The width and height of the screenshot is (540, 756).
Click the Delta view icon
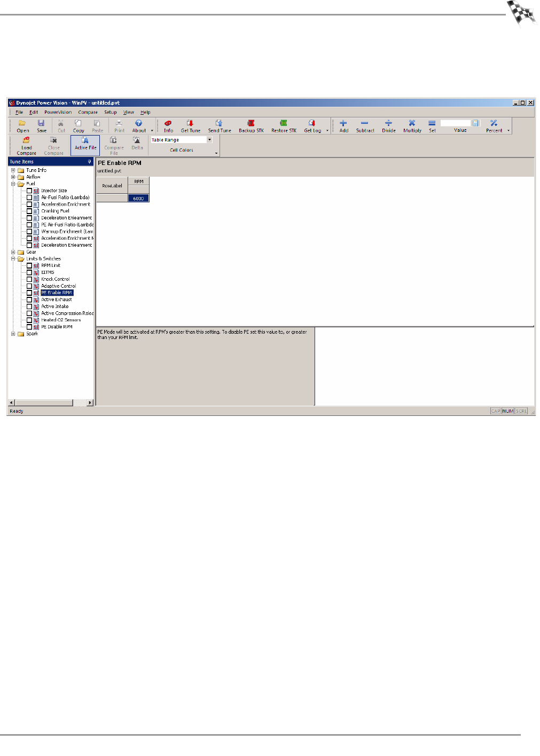tap(137, 144)
